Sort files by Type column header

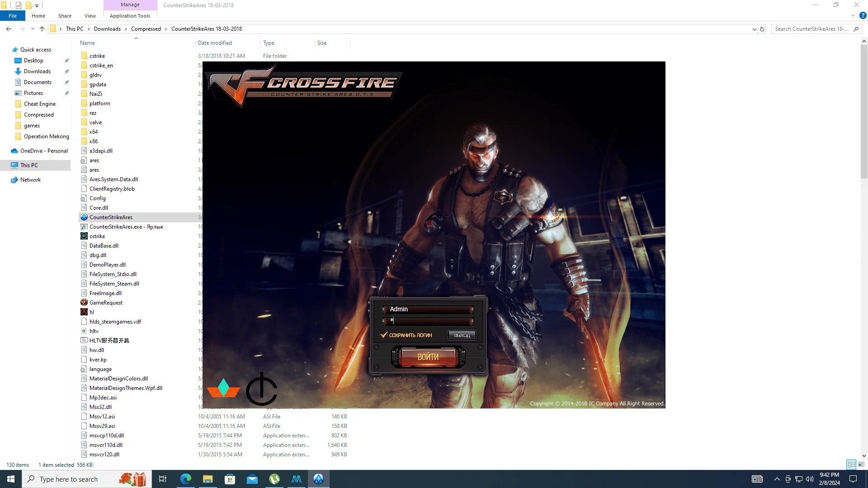tap(288, 43)
